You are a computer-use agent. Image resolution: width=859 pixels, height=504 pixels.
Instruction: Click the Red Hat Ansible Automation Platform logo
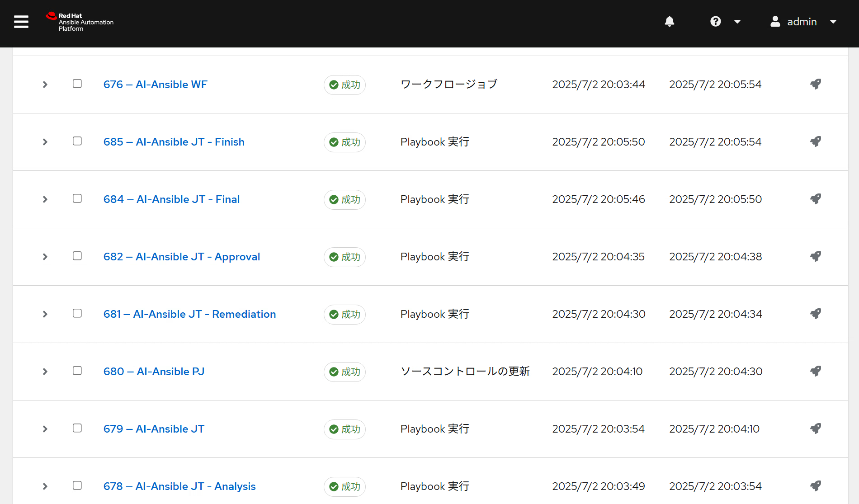(80, 22)
